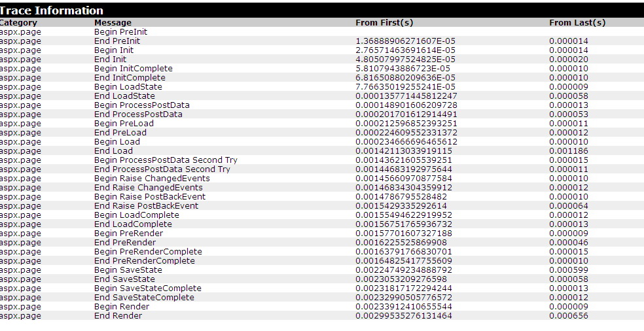Screen dimensions: 644x331
Task: Select the 'End InitComplete' message
Action: coord(130,78)
